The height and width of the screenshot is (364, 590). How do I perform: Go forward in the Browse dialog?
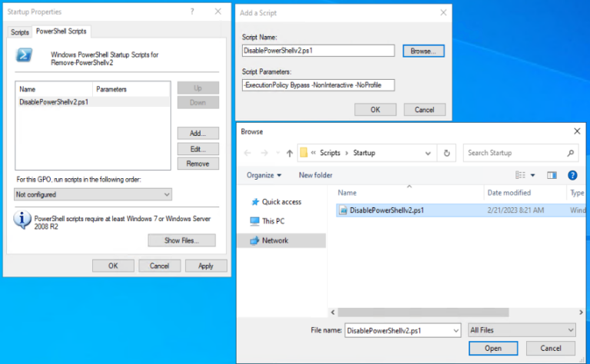coord(264,153)
